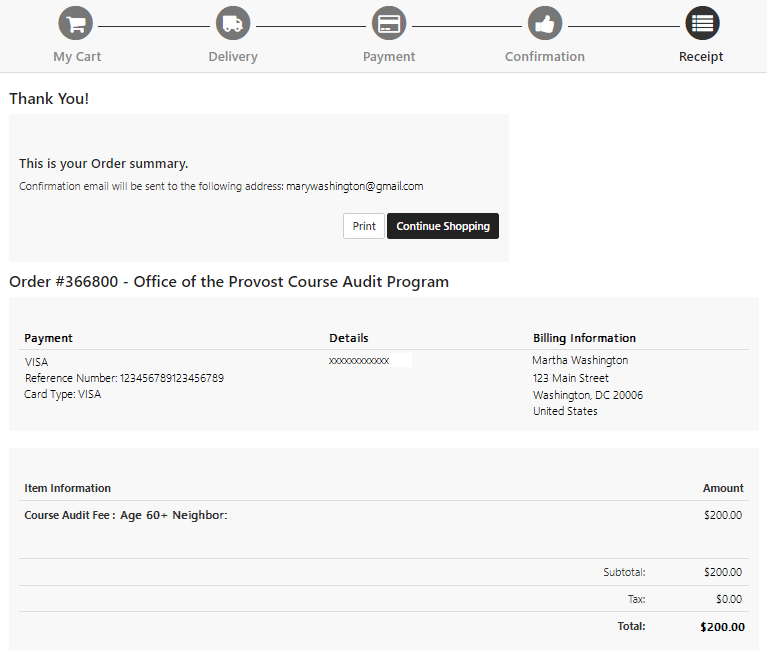Image resolution: width=767 pixels, height=662 pixels.
Task: Select the Delivery step label
Action: pyautogui.click(x=233, y=57)
